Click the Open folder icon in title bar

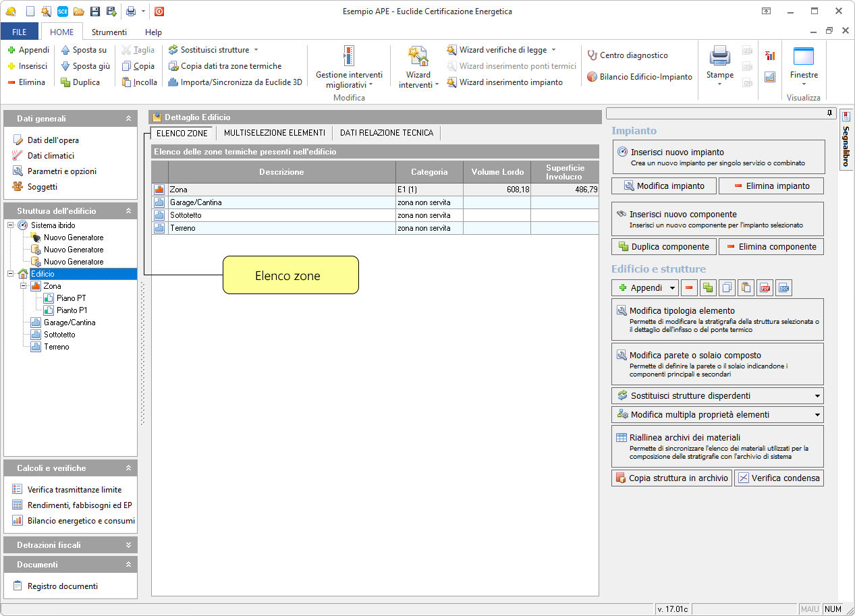click(78, 11)
